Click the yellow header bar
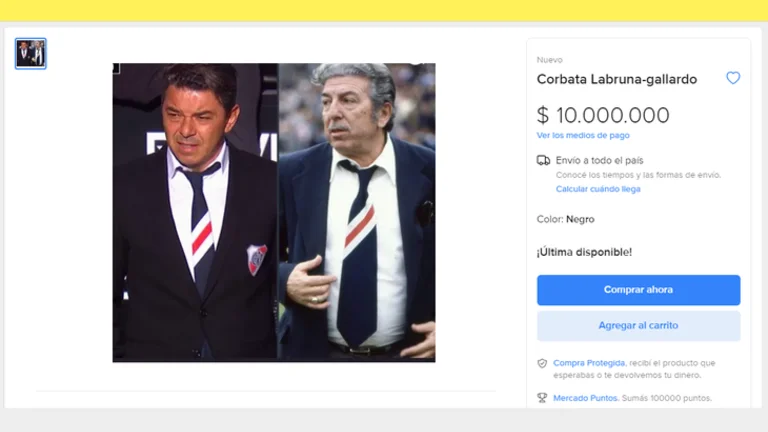Screen dimensions: 768x432 pos(384,10)
